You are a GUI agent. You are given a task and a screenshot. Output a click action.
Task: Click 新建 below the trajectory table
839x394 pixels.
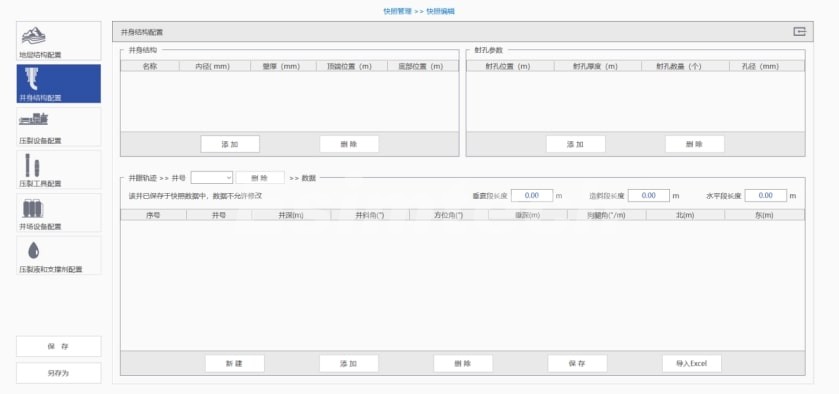235,363
